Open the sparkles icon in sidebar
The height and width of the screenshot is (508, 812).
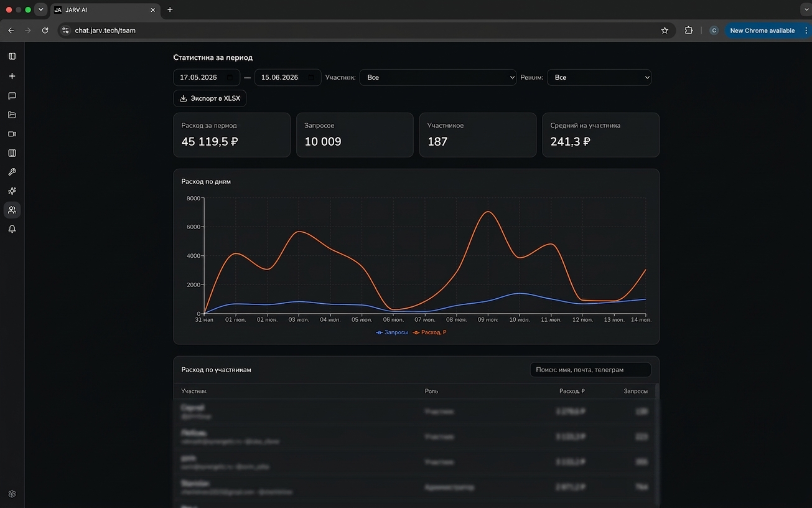click(12, 191)
